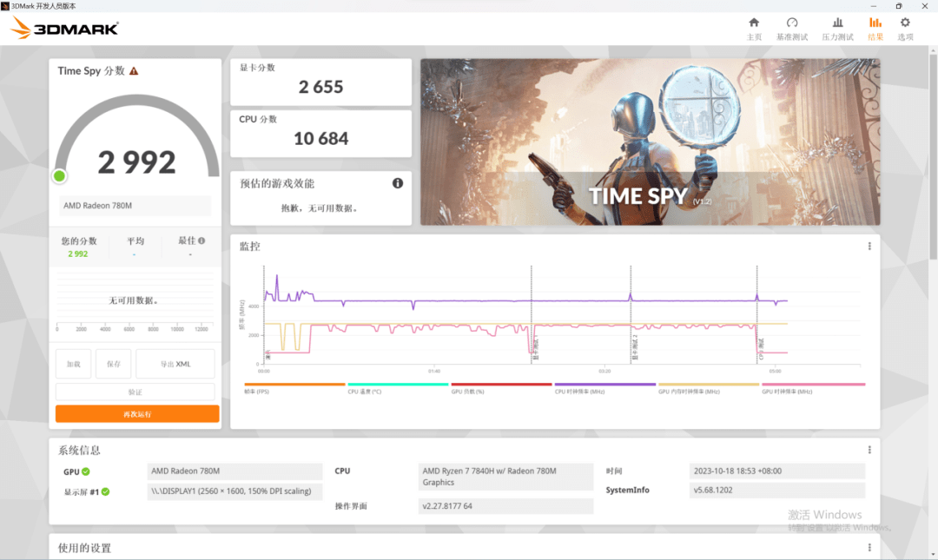Click the CPU 分数 10 684 score card
The image size is (938, 560).
320,134
